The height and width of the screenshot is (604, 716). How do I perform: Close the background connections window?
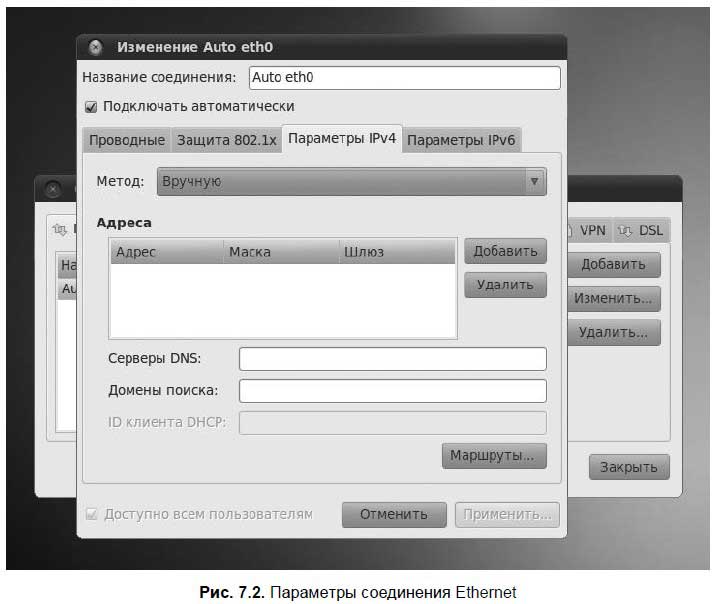point(53,189)
